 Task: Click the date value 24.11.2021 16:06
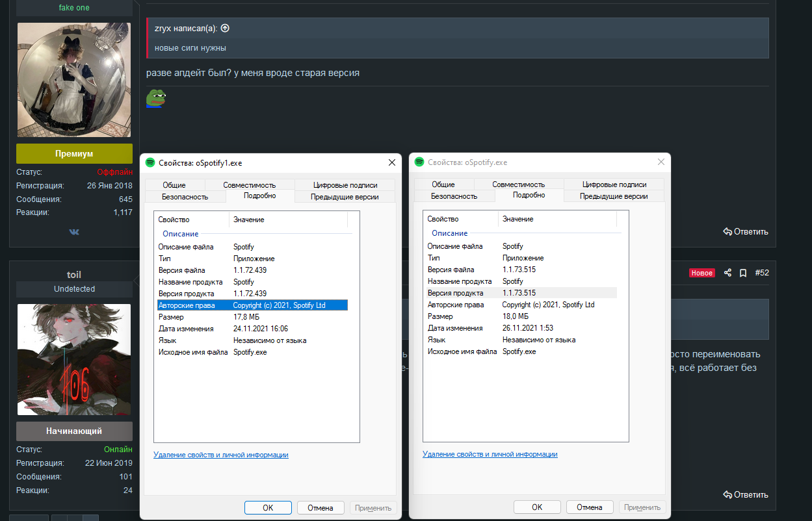pyautogui.click(x=261, y=329)
